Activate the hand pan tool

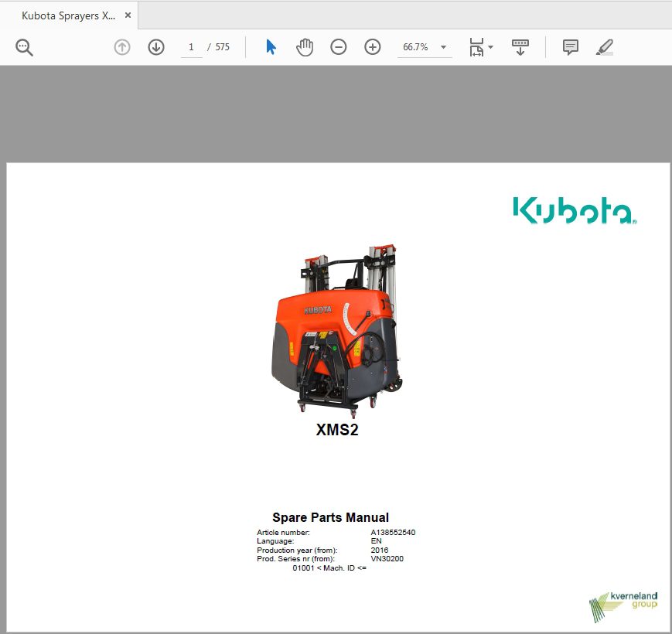tap(305, 47)
